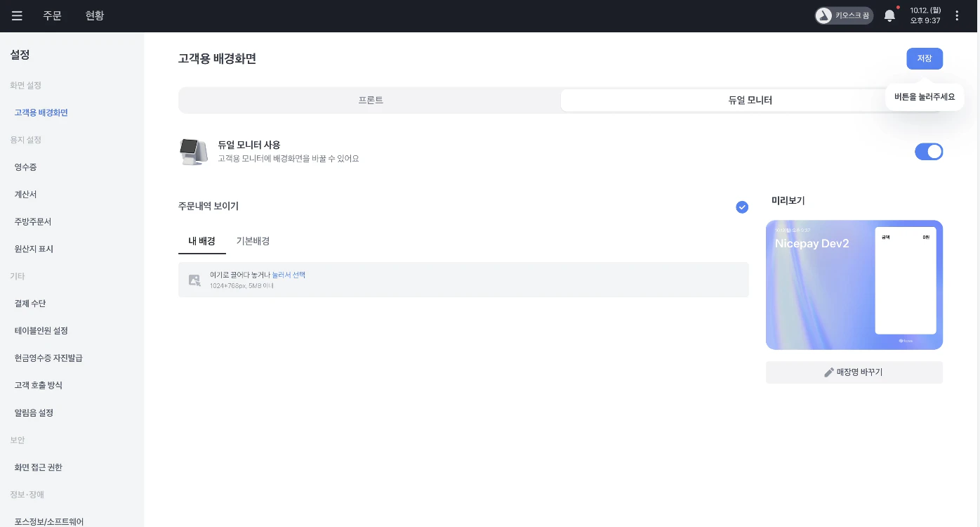
Task: Open the hamburger menu
Action: click(17, 15)
